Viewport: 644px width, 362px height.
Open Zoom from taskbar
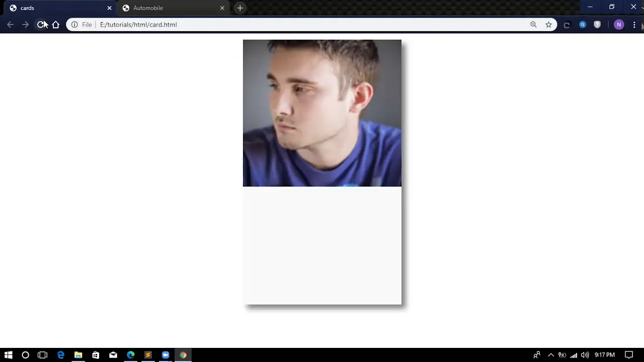click(166, 355)
